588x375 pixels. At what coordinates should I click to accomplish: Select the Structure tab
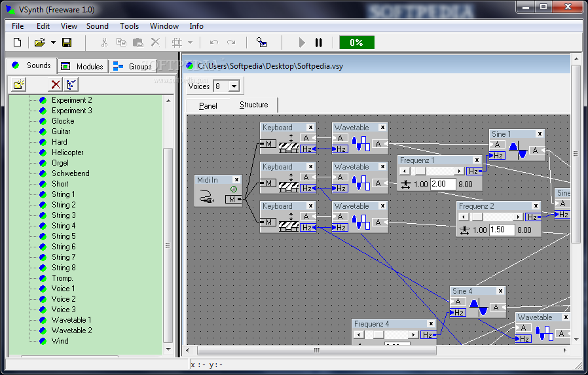click(x=254, y=105)
